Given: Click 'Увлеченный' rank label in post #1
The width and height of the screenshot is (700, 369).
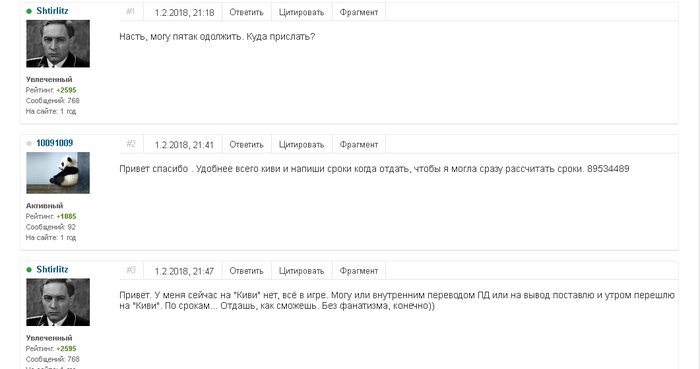Looking at the screenshot, I should click(x=49, y=79).
